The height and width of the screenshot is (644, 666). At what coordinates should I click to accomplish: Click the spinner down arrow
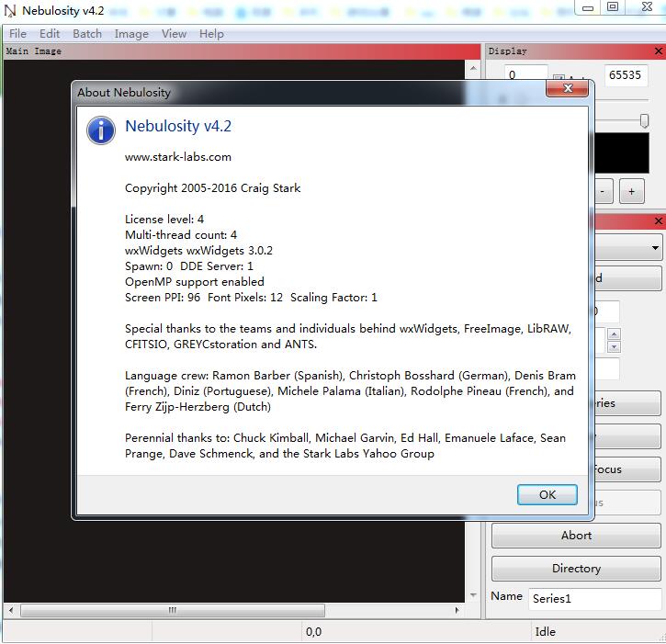click(614, 346)
